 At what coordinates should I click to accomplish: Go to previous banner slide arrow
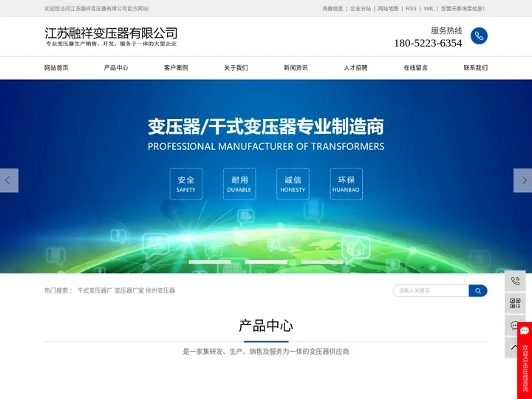[x=9, y=180]
